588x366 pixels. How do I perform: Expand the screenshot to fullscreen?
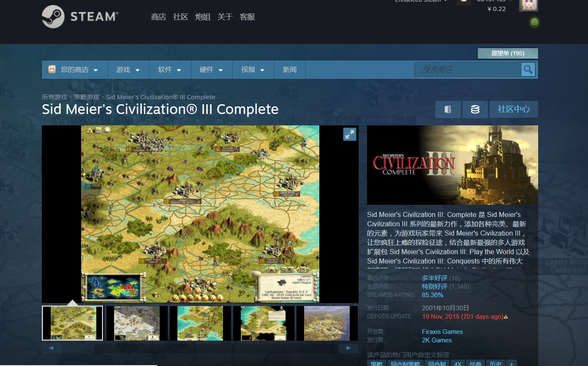pos(350,134)
